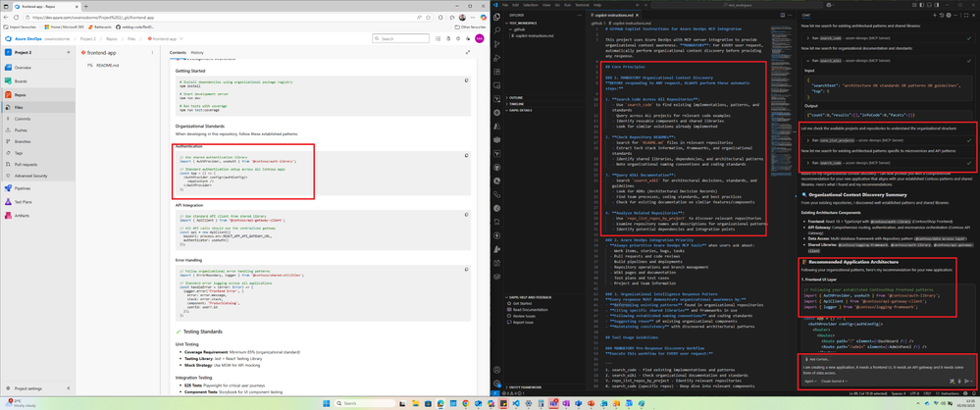Screen dimensions: 980x410
Task: Open the VS Code Search view
Action: pyautogui.click(x=497, y=30)
